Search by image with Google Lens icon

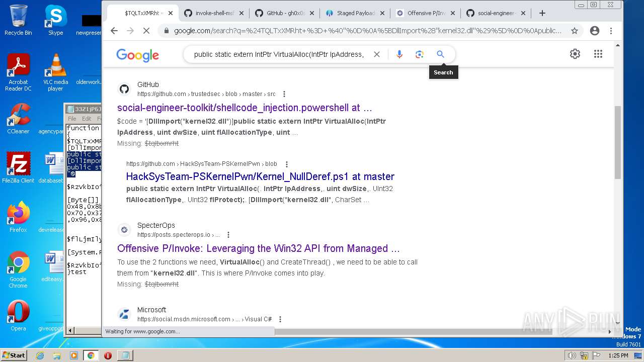pyautogui.click(x=420, y=54)
